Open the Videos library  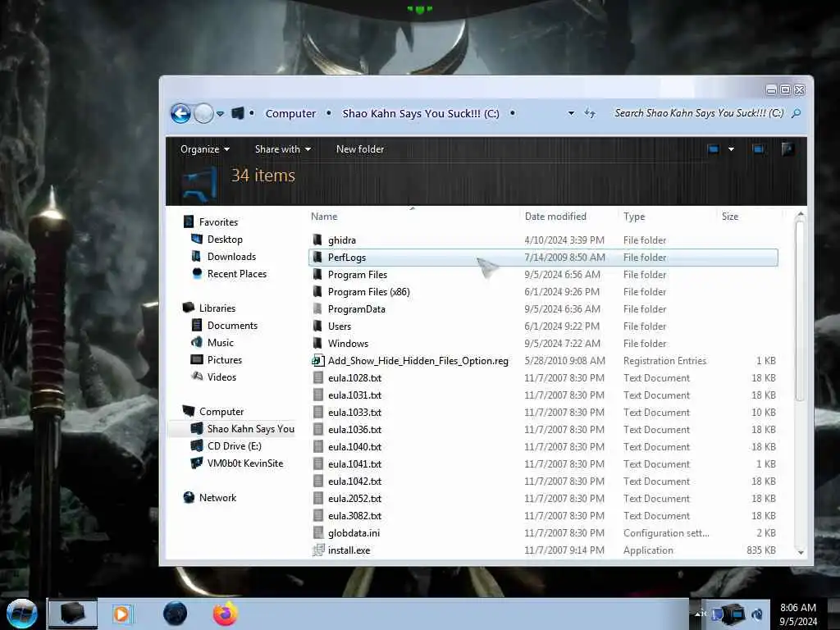pos(221,377)
